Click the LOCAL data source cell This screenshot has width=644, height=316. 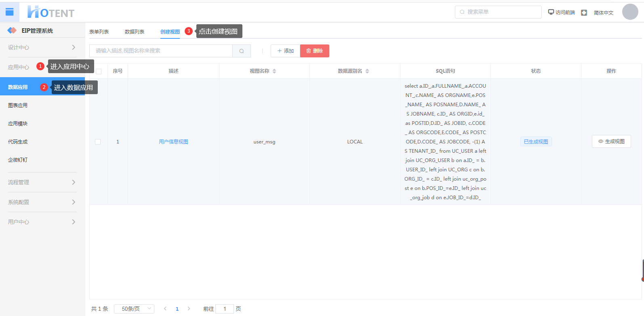point(355,142)
